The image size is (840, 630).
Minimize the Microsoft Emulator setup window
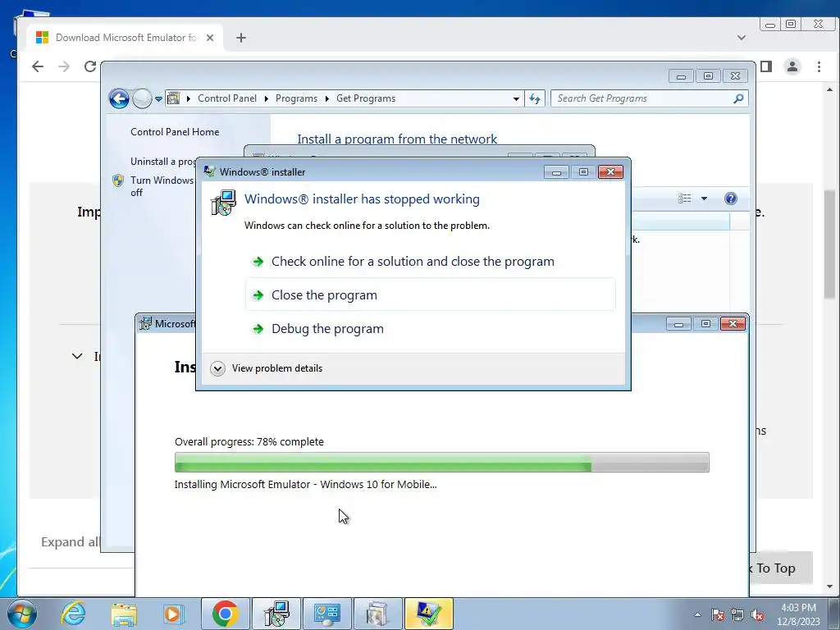678,323
